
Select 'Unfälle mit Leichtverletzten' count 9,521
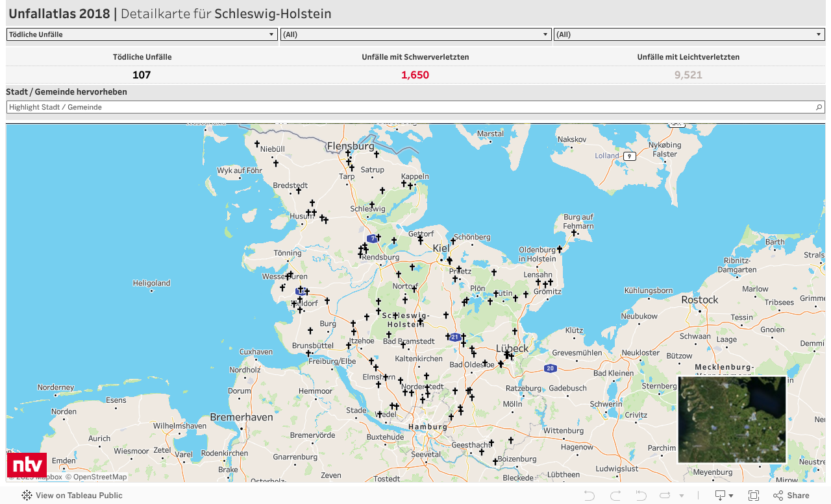pyautogui.click(x=688, y=75)
